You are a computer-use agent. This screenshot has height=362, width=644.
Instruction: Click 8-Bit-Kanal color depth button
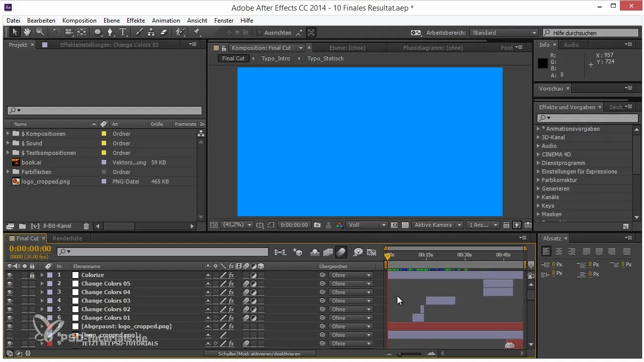(x=57, y=226)
